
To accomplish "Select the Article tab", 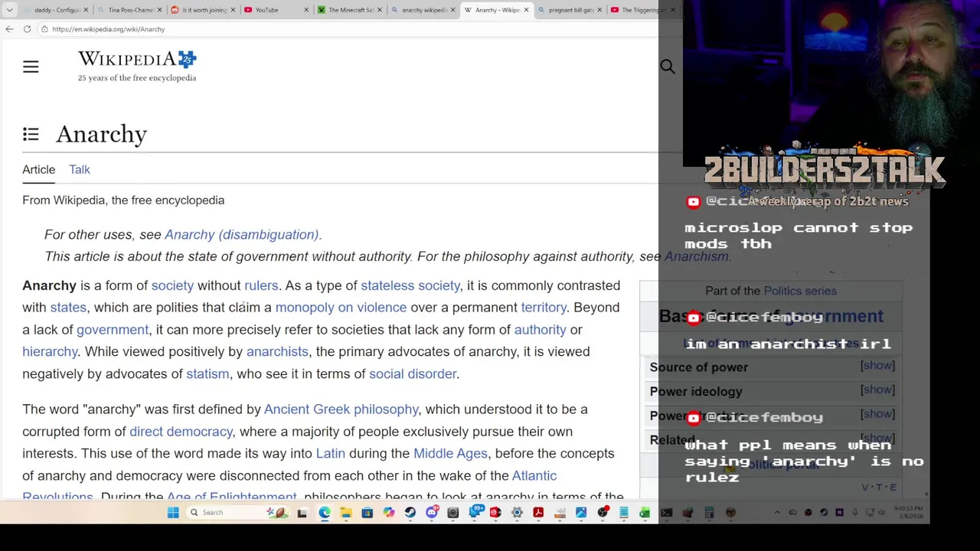I will point(38,170).
